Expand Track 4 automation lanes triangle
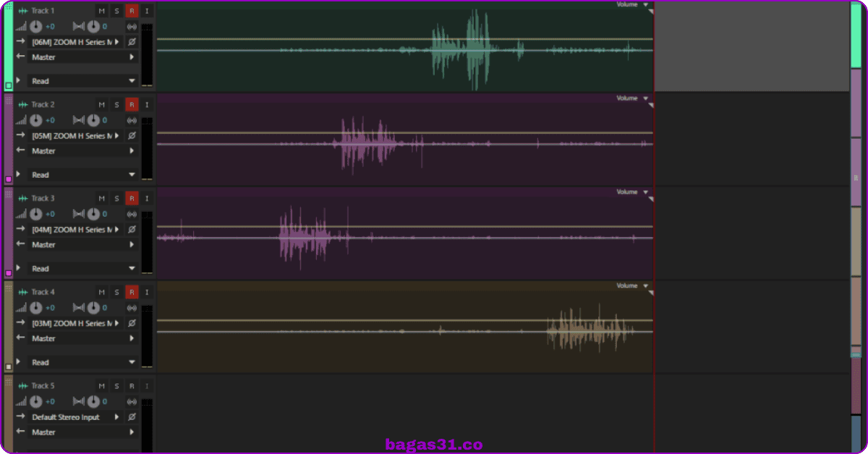The height and width of the screenshot is (454, 868). [x=18, y=361]
